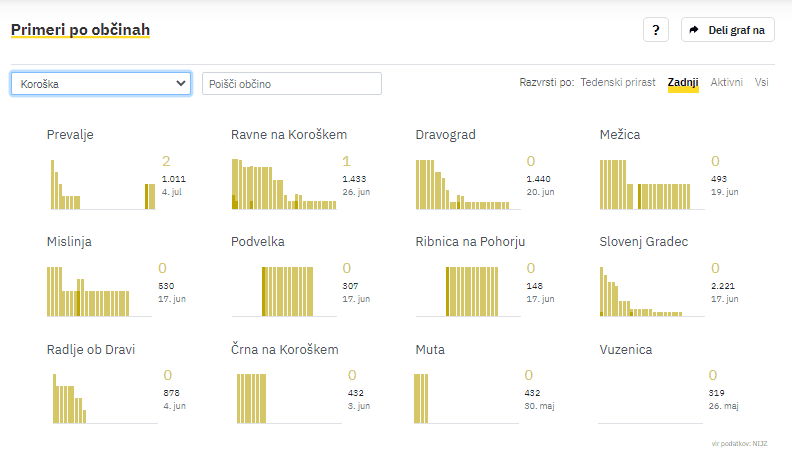Select the Zadnji sorting option
792x465 pixels.
(683, 82)
